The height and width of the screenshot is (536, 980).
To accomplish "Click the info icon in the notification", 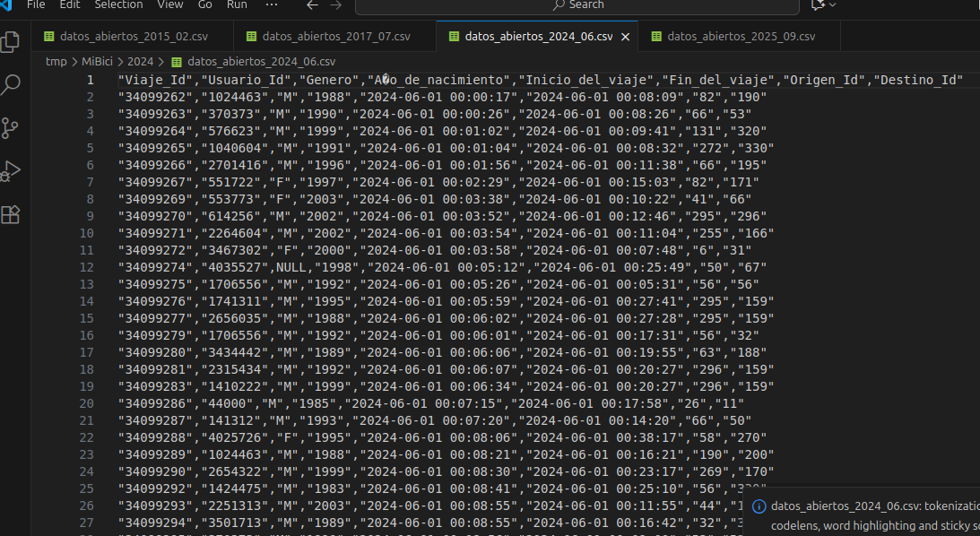I will tap(759, 506).
